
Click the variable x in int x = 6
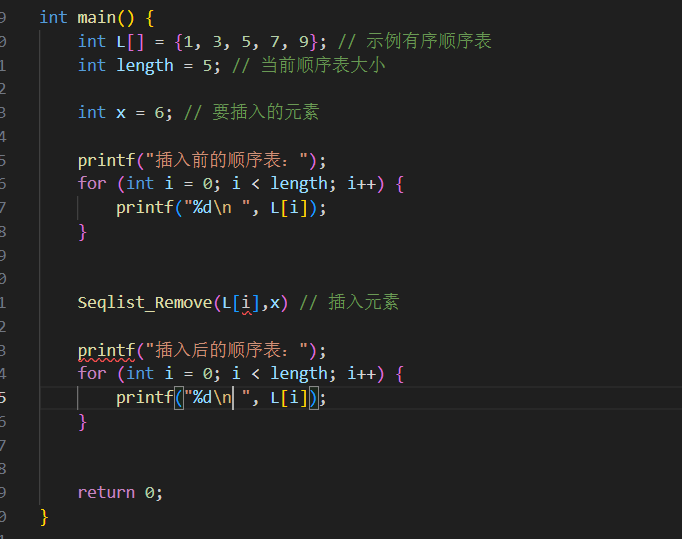(x=120, y=113)
